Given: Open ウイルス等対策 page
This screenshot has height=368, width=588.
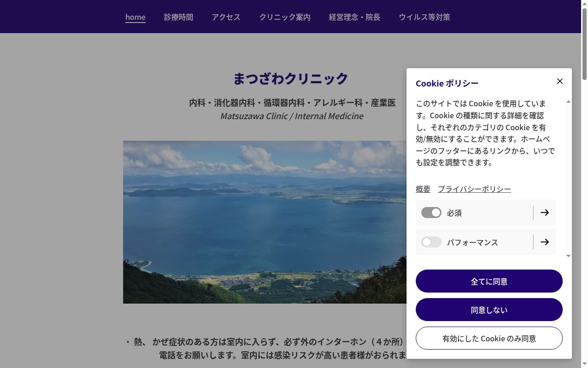Looking at the screenshot, I should point(424,17).
